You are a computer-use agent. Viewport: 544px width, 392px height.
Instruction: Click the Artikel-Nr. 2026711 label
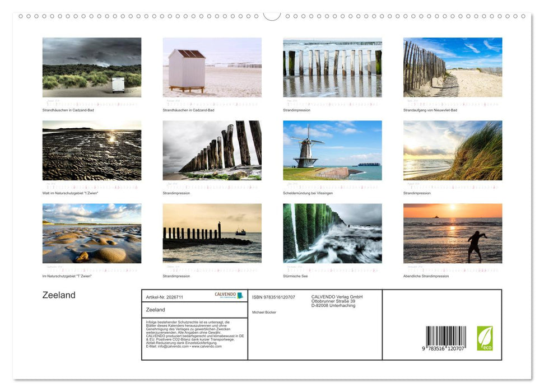(x=165, y=296)
